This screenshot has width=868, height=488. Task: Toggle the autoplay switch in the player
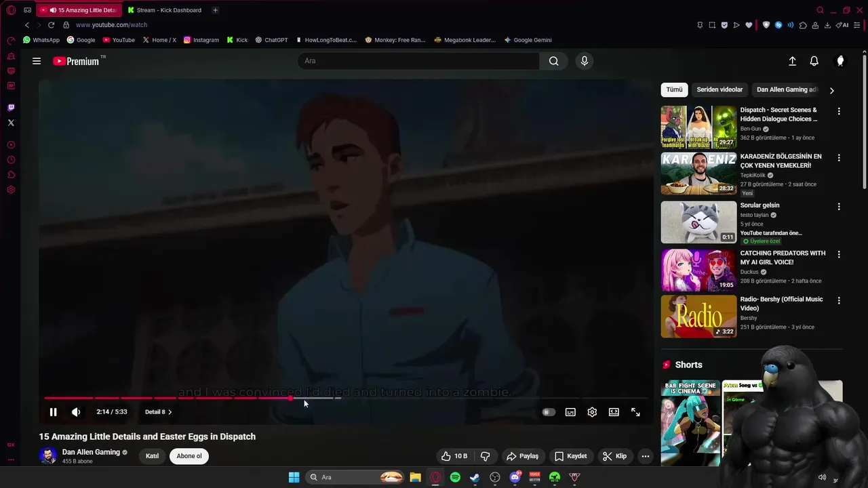[x=549, y=412]
